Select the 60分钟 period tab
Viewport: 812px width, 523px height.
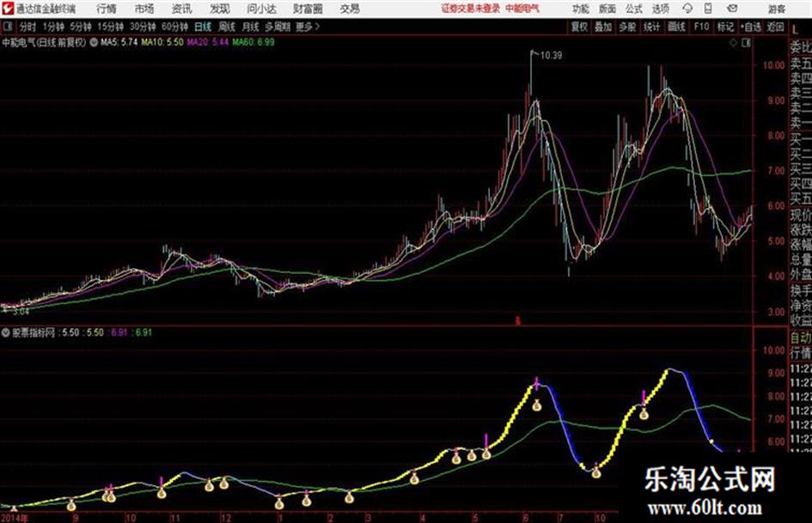coord(174,27)
